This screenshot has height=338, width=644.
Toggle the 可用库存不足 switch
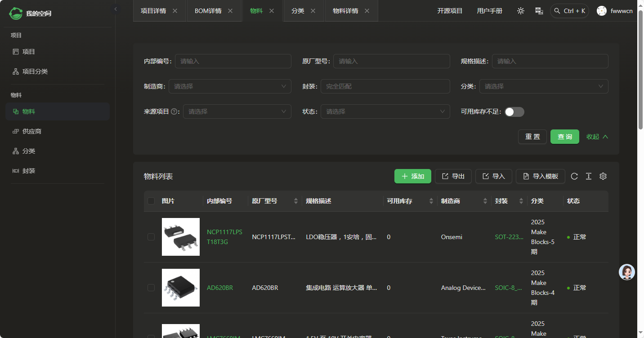coord(514,112)
